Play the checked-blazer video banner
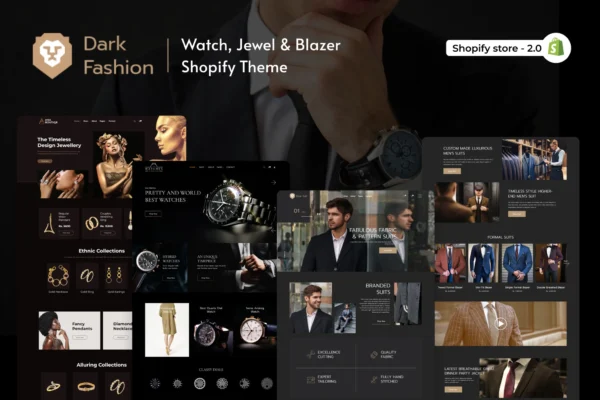This screenshot has height=400, width=600. click(x=501, y=324)
